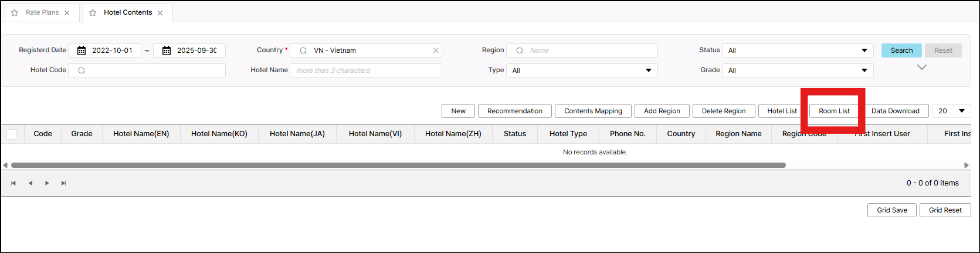The height and width of the screenshot is (253, 980).
Task: Click the Hotel Name input field
Action: pos(366,70)
